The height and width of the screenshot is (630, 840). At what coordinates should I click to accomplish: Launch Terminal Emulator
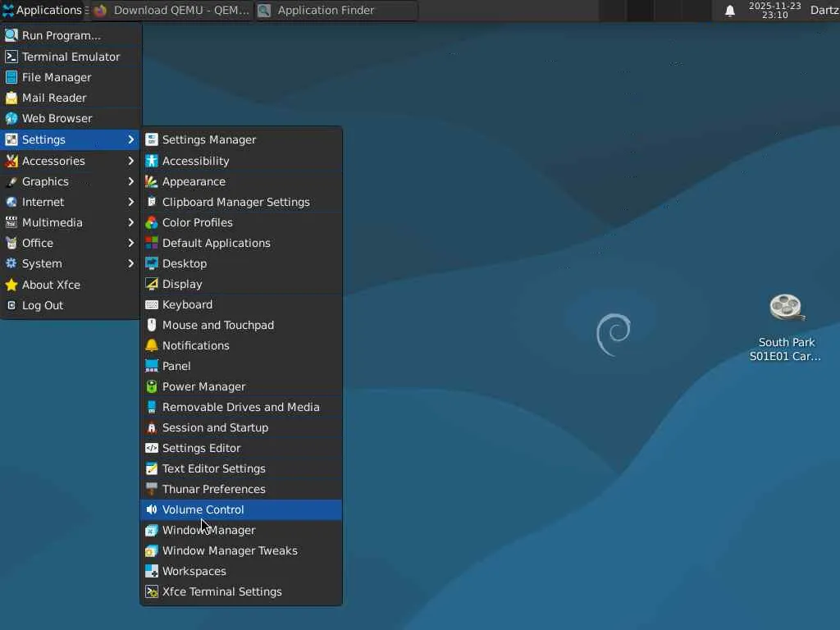[71, 57]
